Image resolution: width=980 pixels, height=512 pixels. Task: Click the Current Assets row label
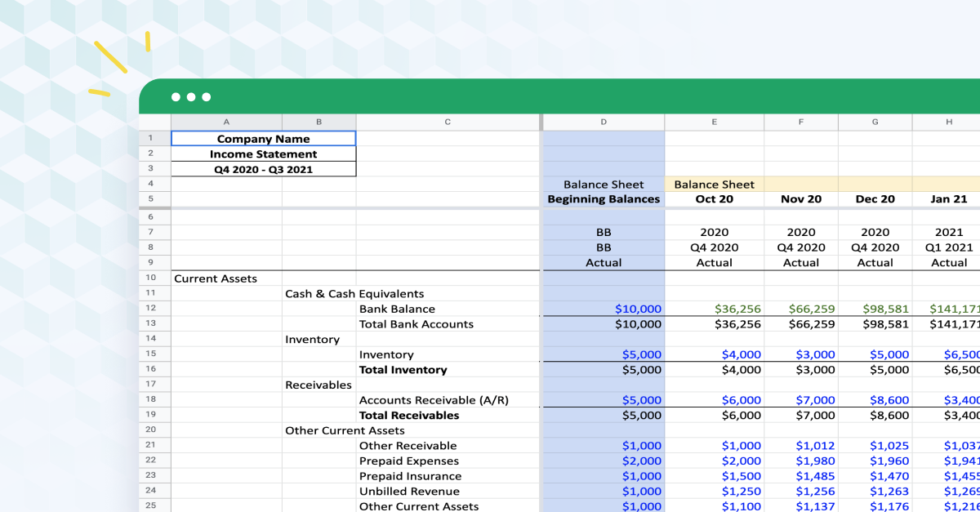pos(216,278)
